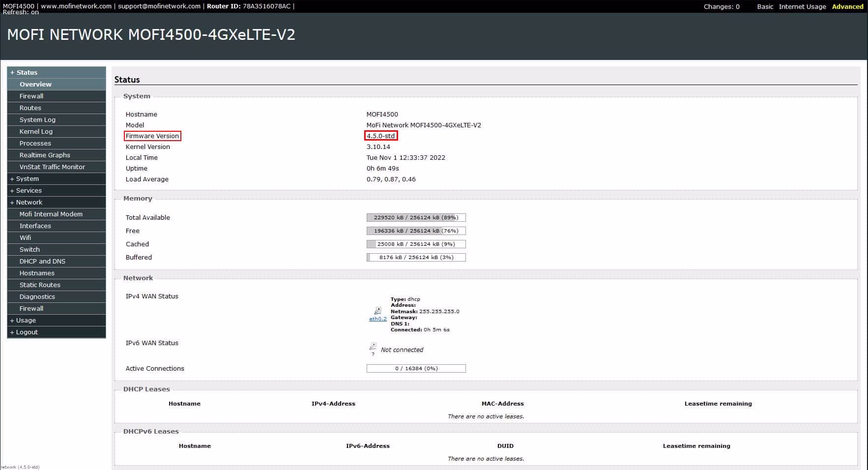Viewport: 868px width, 470px height.
Task: Open Mofi Internal Modem settings
Action: point(57,214)
